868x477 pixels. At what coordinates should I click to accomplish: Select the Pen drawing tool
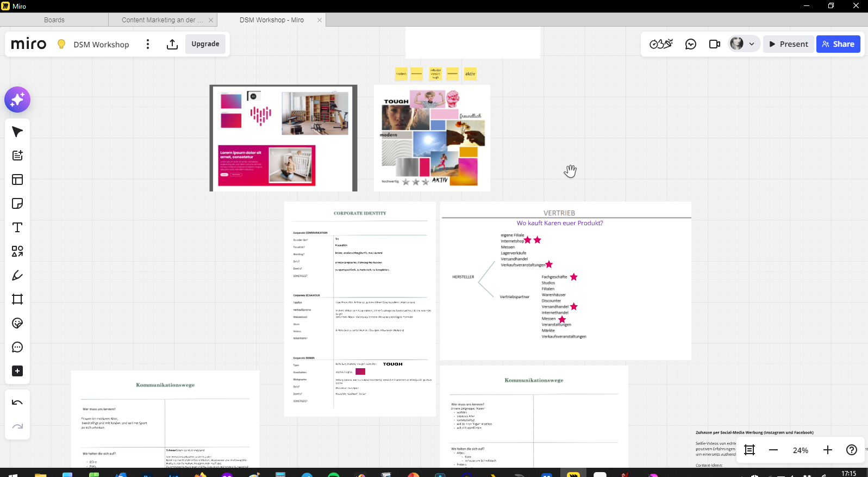click(x=17, y=275)
